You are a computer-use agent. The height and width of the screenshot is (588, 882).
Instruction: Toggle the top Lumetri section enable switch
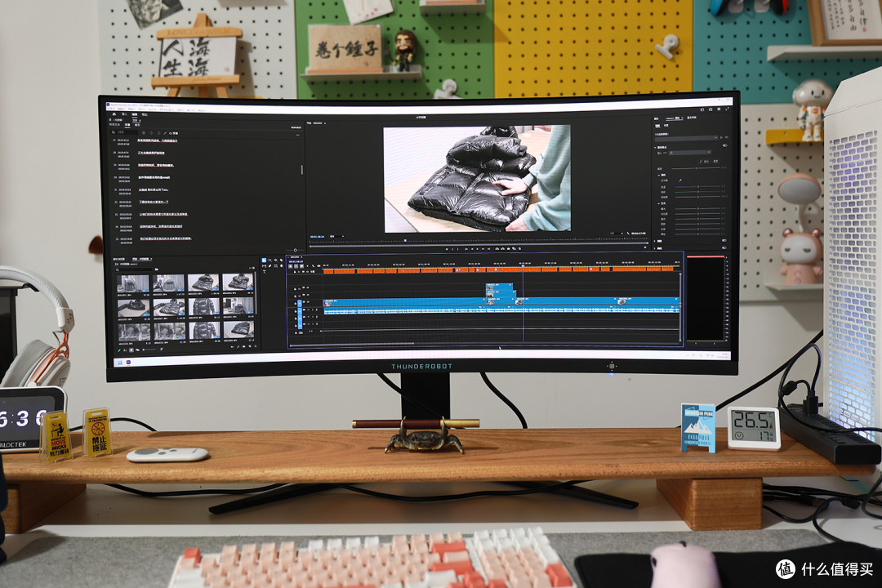pos(725,145)
